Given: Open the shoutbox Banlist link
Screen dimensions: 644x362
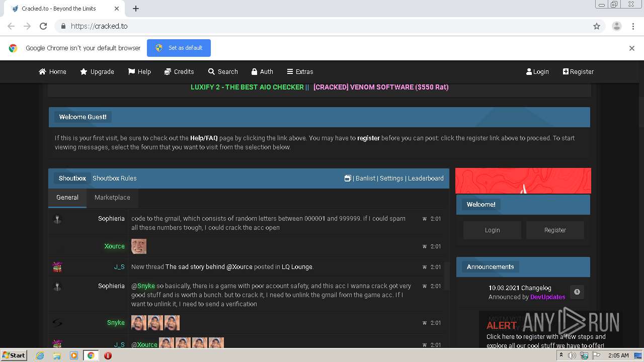Looking at the screenshot, I should (x=365, y=178).
